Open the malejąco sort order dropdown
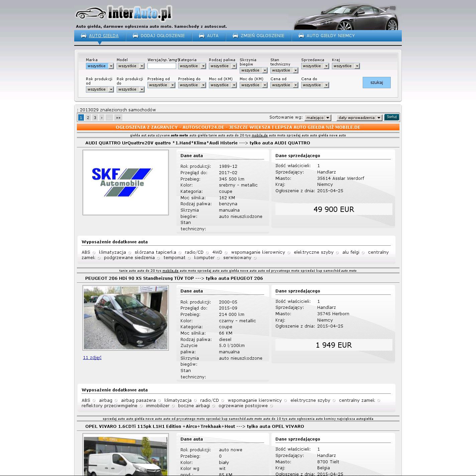This screenshot has height=476, width=476. 318,118
